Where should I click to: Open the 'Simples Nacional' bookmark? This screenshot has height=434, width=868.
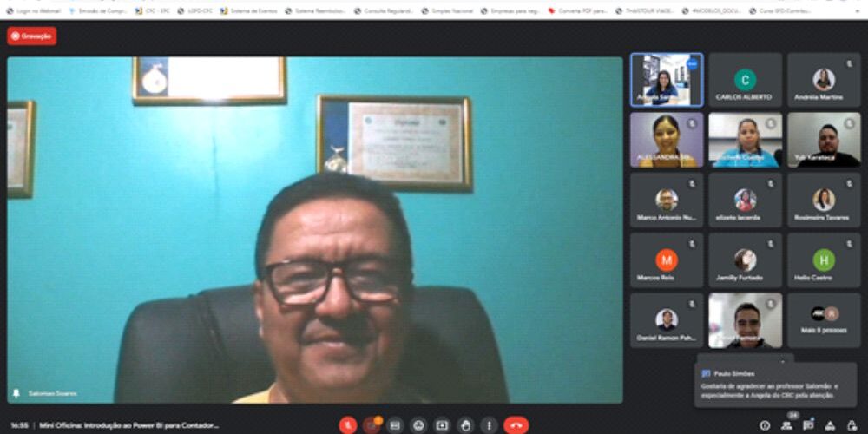pos(449,11)
